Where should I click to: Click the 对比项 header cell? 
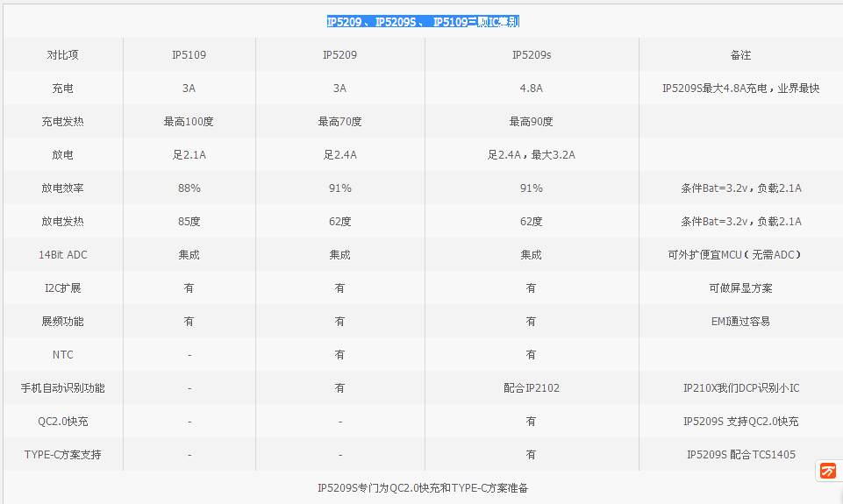[62, 55]
